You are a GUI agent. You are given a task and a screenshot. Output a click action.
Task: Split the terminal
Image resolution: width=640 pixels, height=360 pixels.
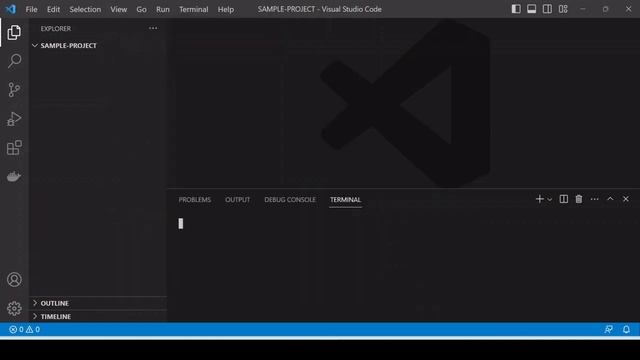(x=564, y=199)
